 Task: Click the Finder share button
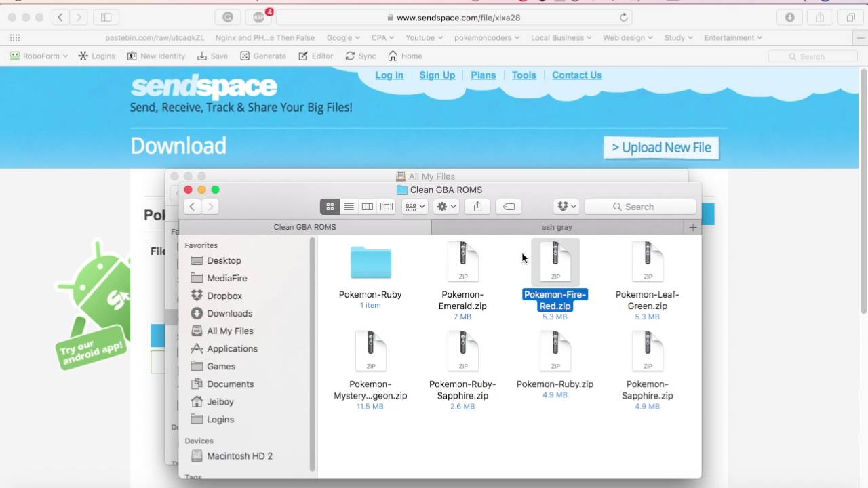pos(477,207)
